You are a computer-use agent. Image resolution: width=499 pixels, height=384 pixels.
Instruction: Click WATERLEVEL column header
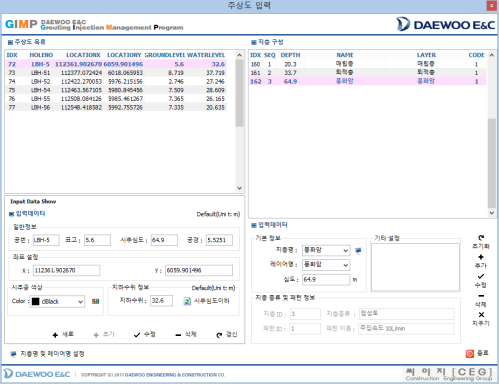point(206,55)
